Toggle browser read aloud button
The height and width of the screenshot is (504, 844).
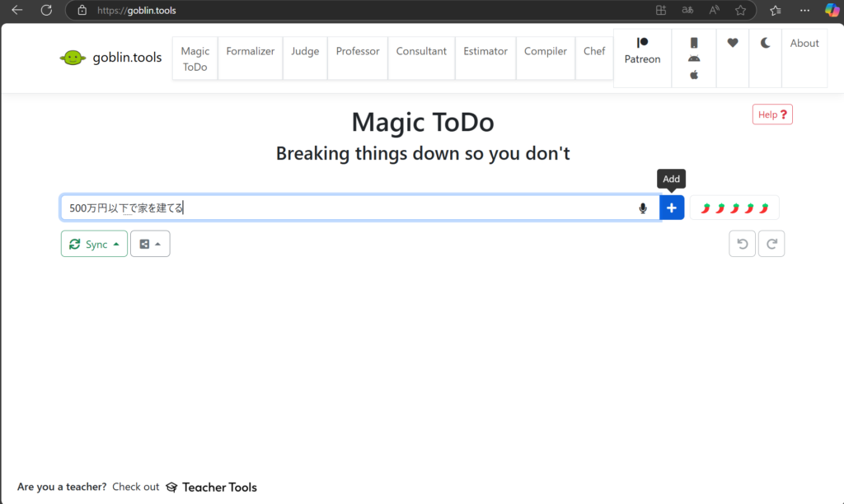point(714,11)
